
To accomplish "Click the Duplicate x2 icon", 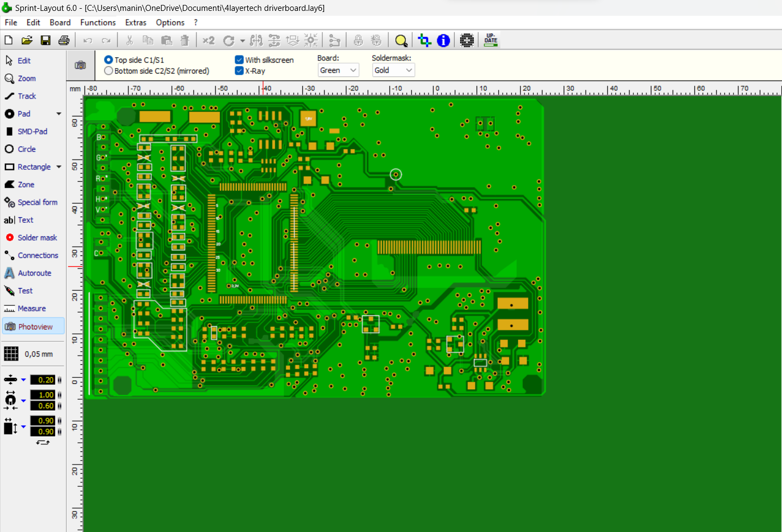I will click(209, 40).
